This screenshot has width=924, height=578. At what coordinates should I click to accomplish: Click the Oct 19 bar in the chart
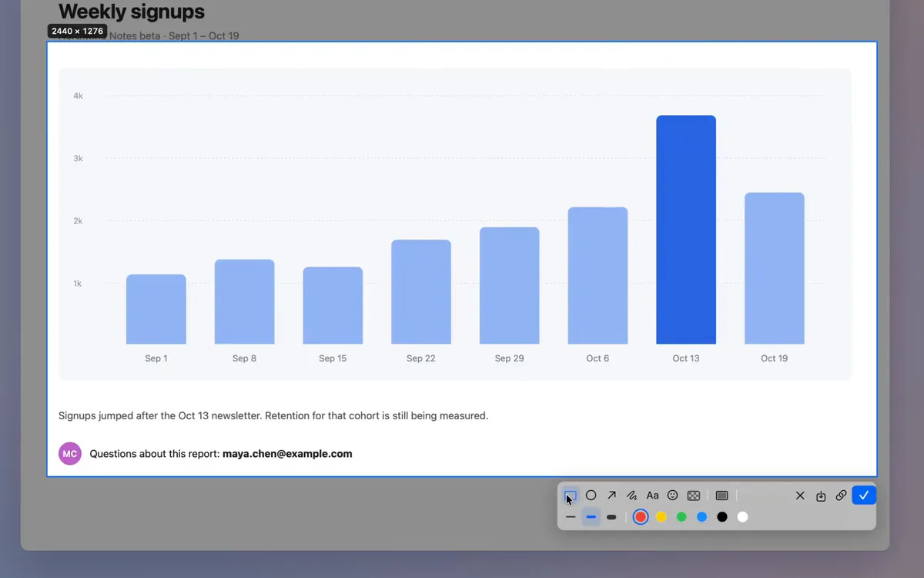click(x=775, y=268)
